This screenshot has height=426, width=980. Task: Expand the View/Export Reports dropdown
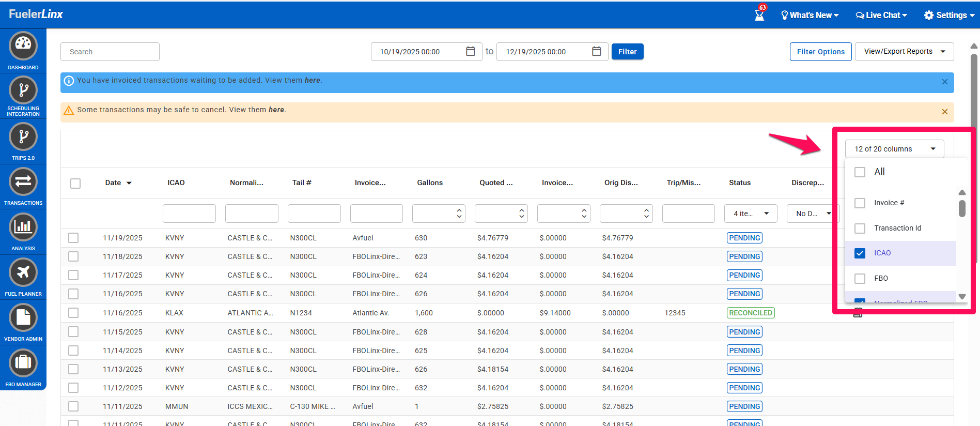[x=904, y=52]
